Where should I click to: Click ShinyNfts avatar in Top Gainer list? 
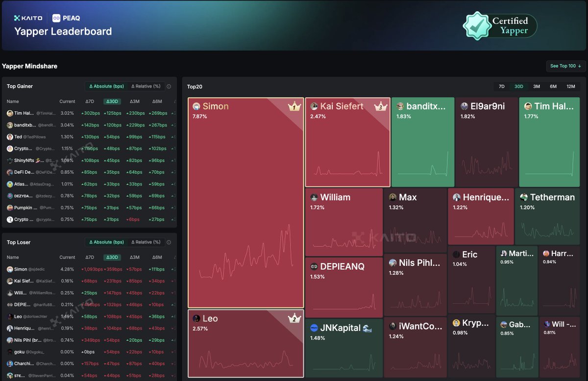click(x=10, y=161)
